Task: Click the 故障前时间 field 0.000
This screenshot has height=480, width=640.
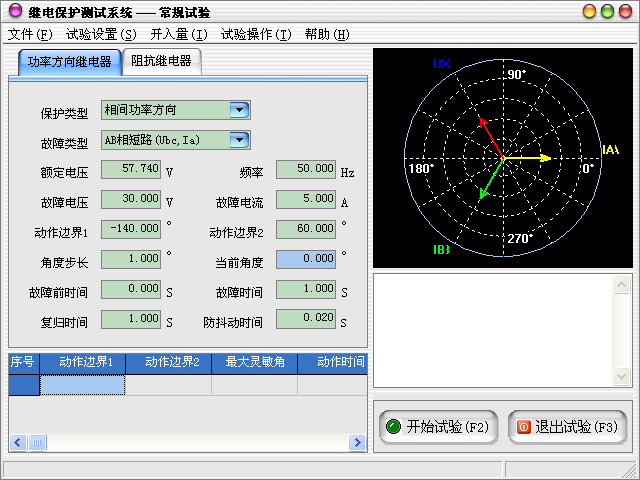Action: click(131, 289)
